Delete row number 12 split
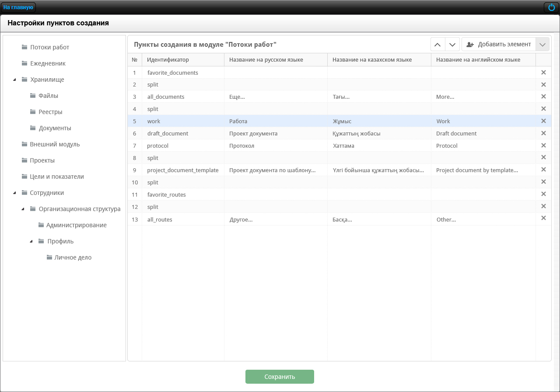Image resolution: width=560 pixels, height=392 pixels. [x=543, y=206]
